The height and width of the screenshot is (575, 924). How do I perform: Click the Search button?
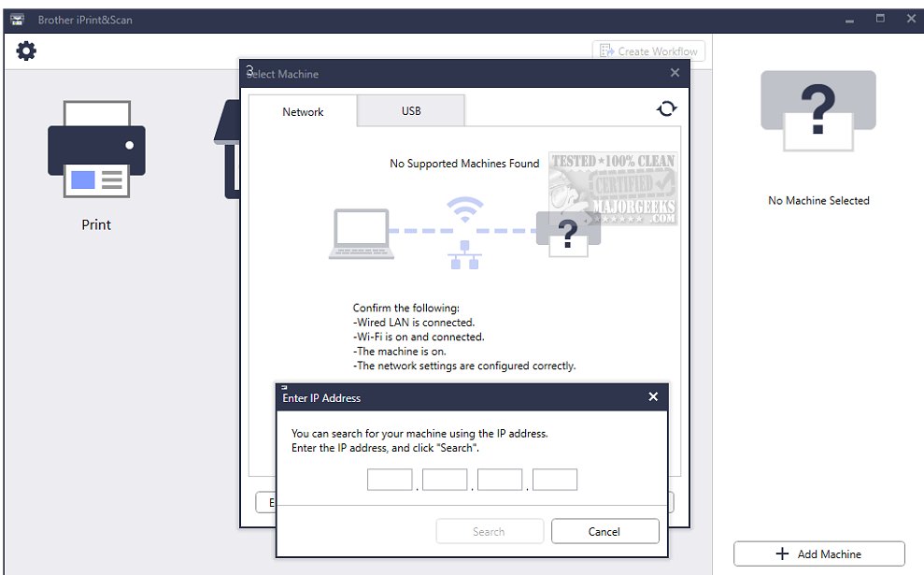click(x=490, y=531)
